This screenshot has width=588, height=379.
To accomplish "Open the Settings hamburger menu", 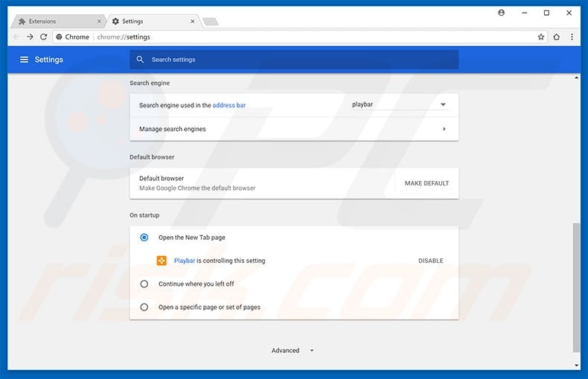I will [24, 60].
